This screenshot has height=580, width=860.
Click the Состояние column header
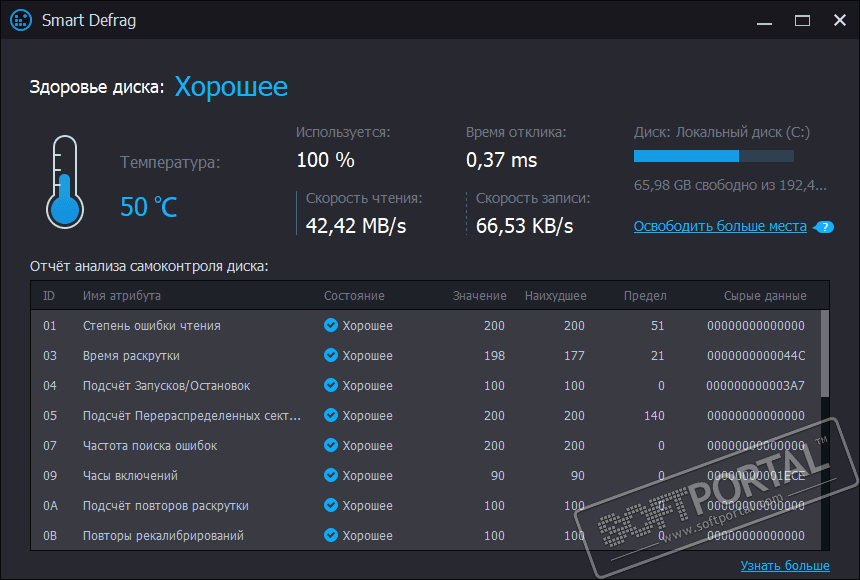click(x=354, y=296)
